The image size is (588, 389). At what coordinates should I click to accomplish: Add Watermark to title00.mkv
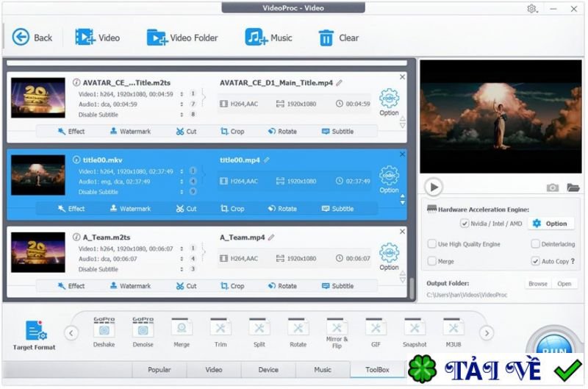pyautogui.click(x=130, y=209)
